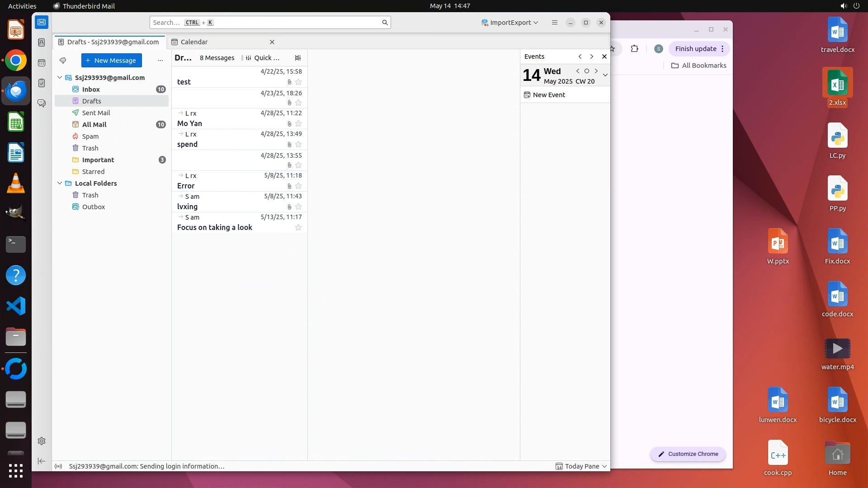Screen dimensions: 868x488
Task: Open the Tasks space icon
Action: (42, 83)
